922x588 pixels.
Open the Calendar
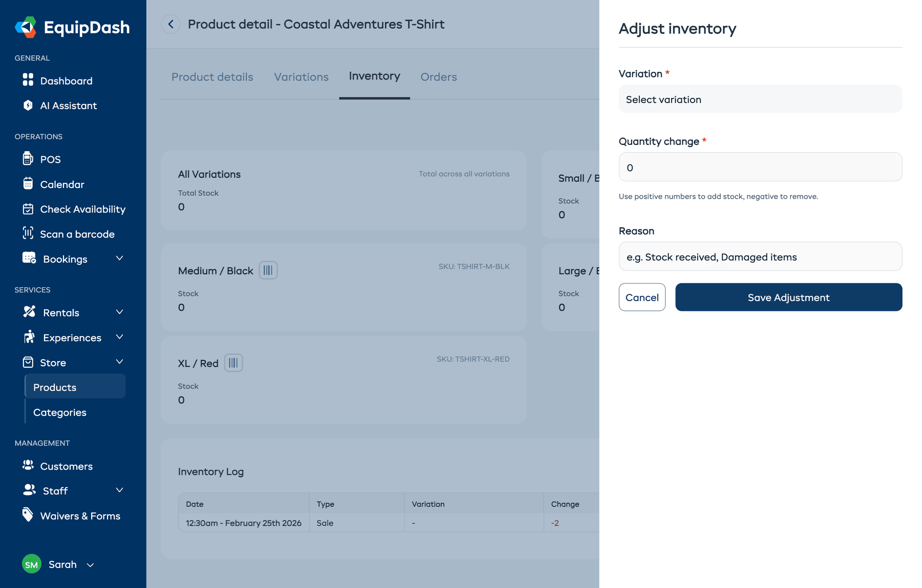click(x=62, y=184)
